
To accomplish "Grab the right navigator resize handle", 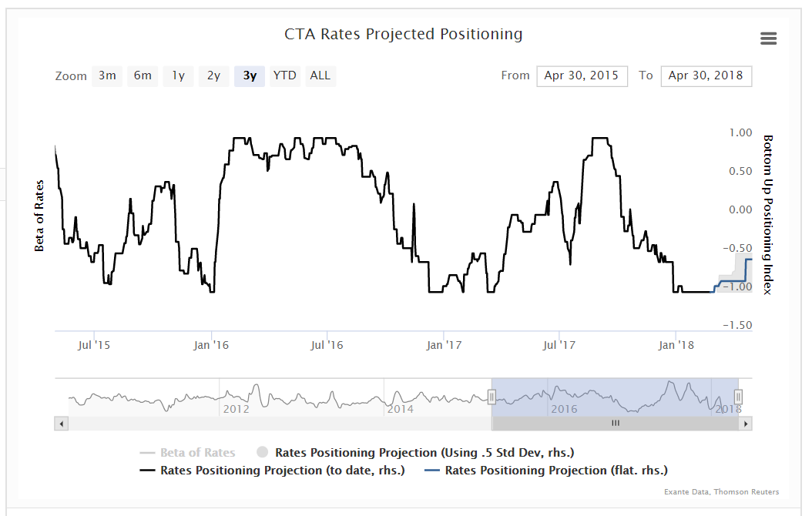I will tap(738, 396).
